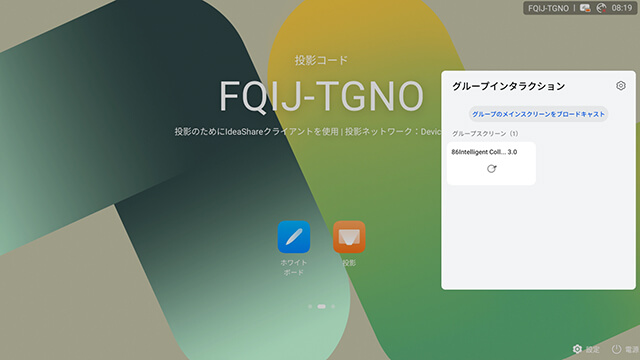Click the large FQIJ-TGNO projection code
This screenshot has width=640, height=360.
coord(322,96)
